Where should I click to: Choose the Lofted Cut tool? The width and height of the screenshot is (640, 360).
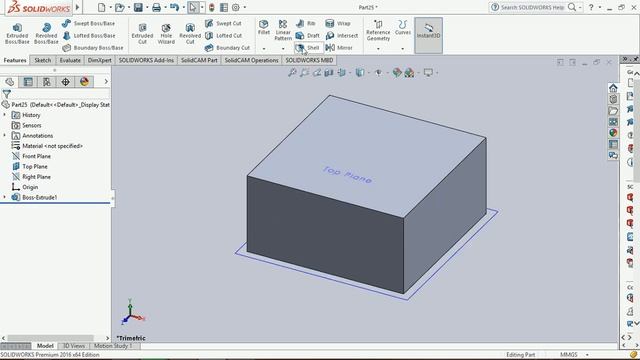[223, 36]
